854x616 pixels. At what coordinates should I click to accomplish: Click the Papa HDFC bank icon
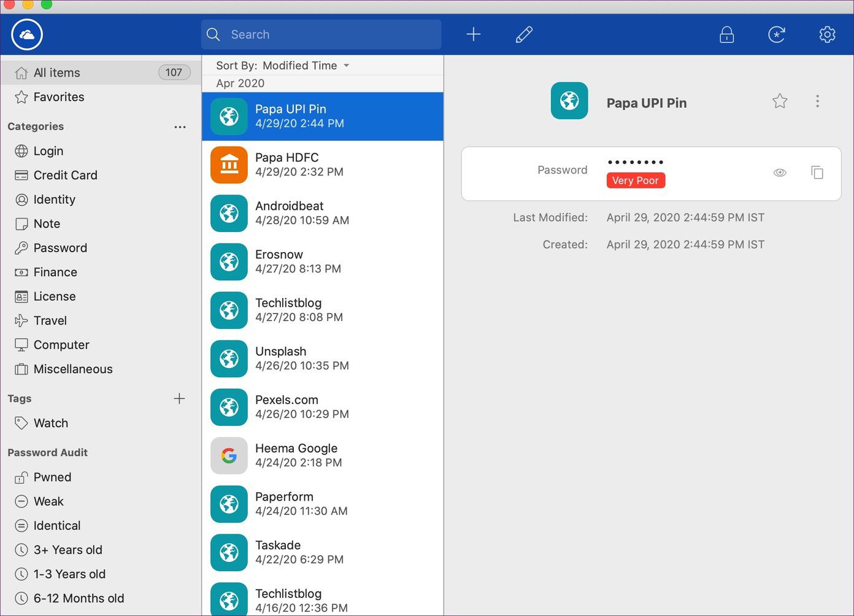click(x=229, y=165)
